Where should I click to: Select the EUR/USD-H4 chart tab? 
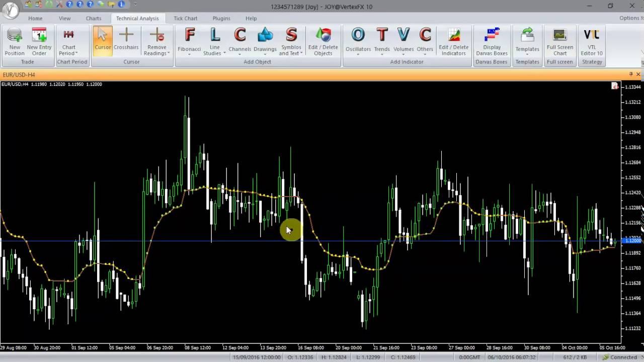pyautogui.click(x=19, y=75)
